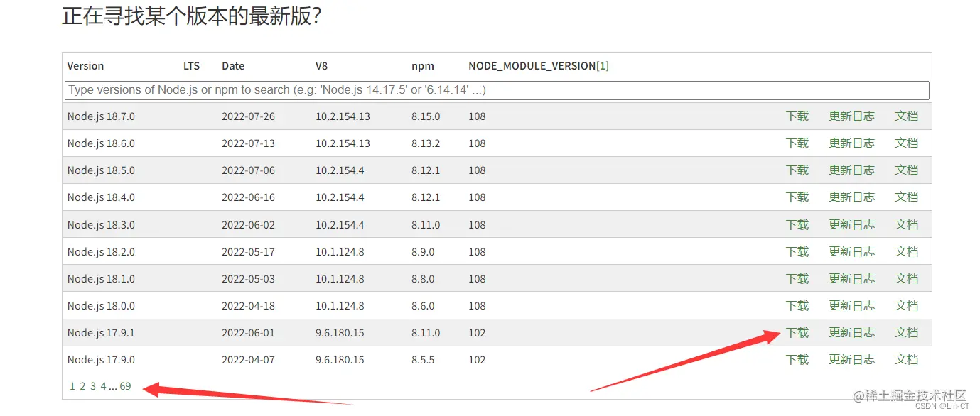Select date cell 2022-06-01

point(248,333)
